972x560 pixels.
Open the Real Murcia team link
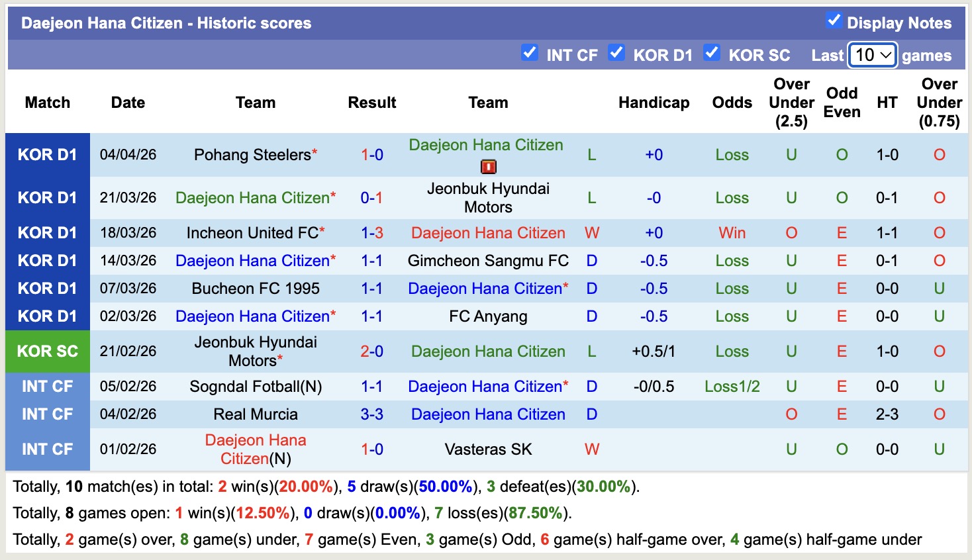[x=256, y=414]
